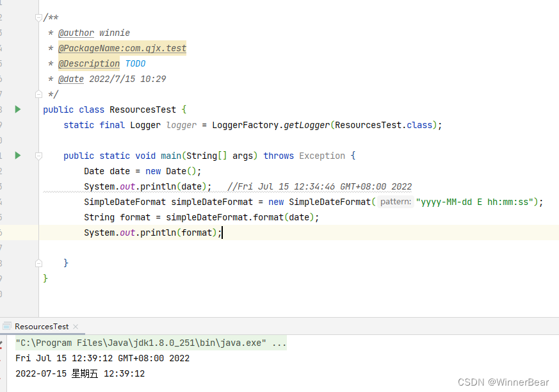Click the blue TODO marker in the comment
This screenshot has width=559, height=392.
coord(135,63)
